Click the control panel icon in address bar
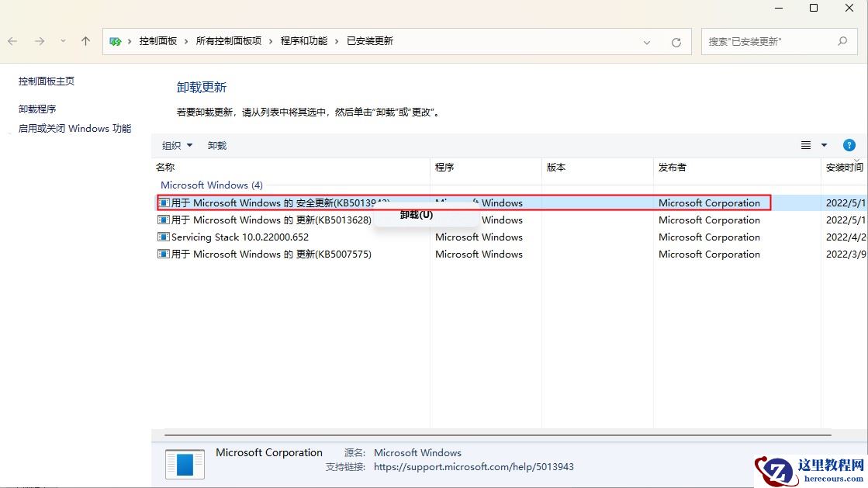 click(x=116, y=41)
